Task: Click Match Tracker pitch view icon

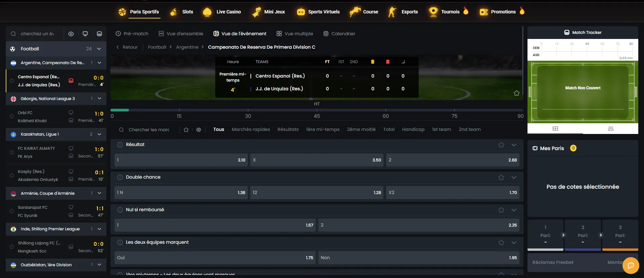Action: click(555, 129)
